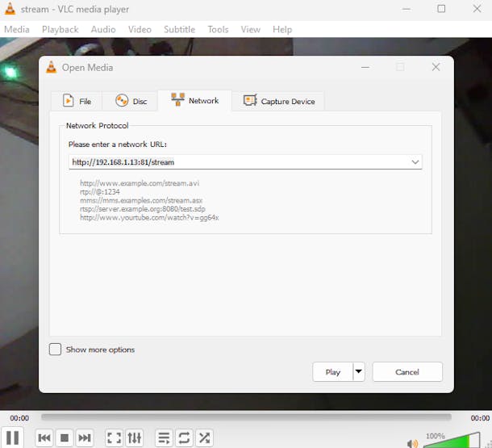Viewport: 492px width, 448px height.
Task: Click the playback seek bar
Action: pos(246,417)
